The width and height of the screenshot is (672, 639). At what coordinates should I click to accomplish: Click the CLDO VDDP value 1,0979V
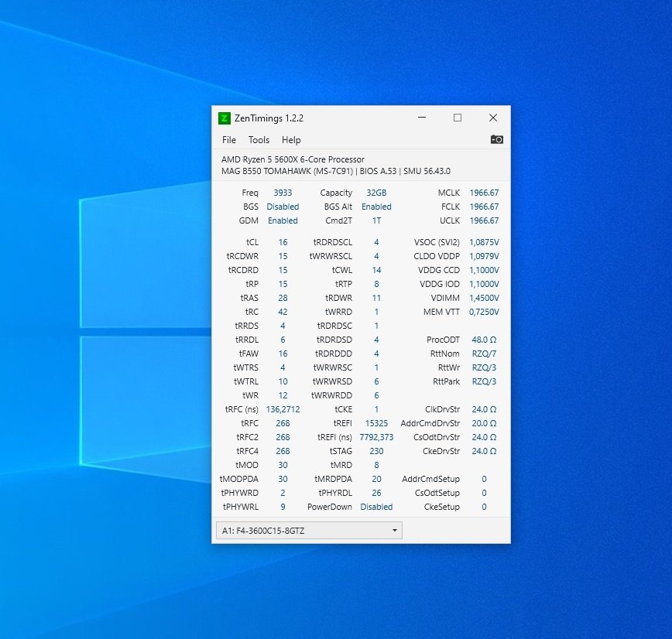pyautogui.click(x=484, y=256)
